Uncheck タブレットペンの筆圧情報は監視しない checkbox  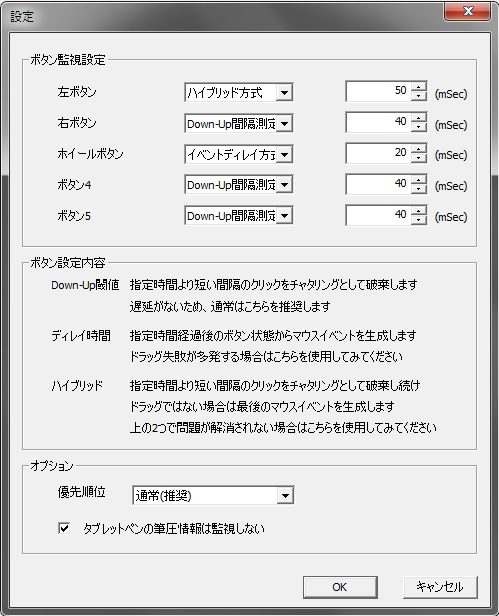click(x=64, y=528)
